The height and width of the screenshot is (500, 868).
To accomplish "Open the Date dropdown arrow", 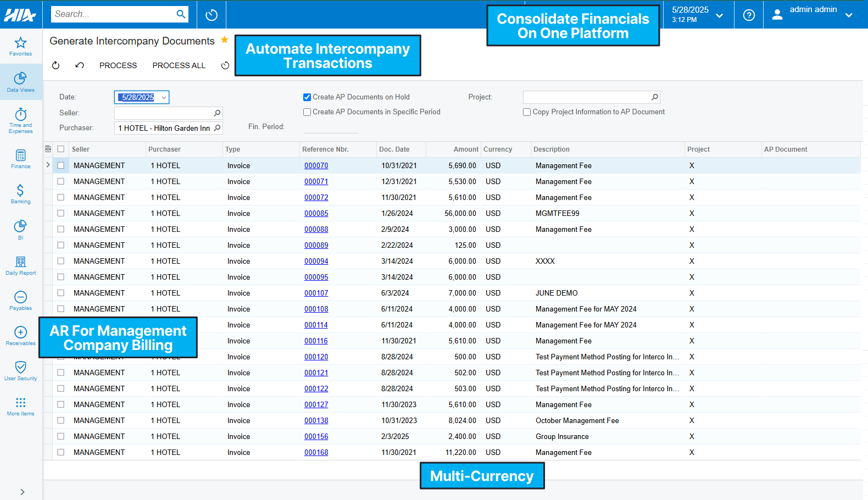I will (x=164, y=97).
